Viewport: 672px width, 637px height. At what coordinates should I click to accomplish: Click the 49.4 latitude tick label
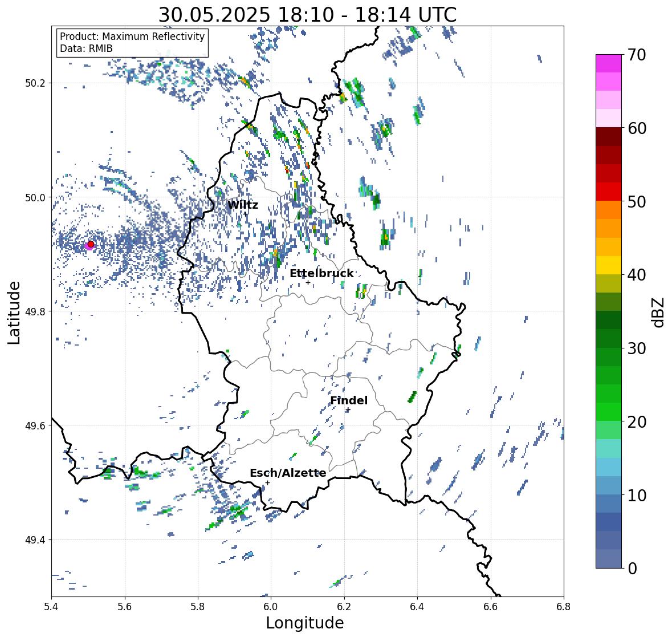coord(35,540)
